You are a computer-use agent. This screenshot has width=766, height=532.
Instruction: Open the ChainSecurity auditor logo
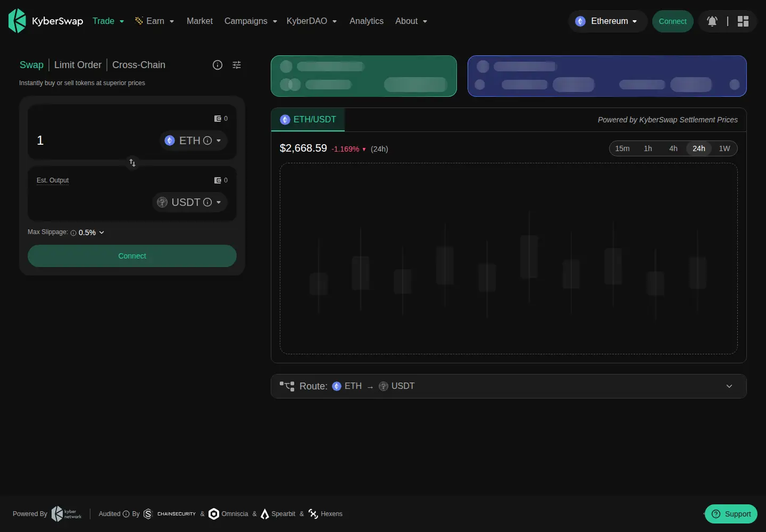pos(170,514)
